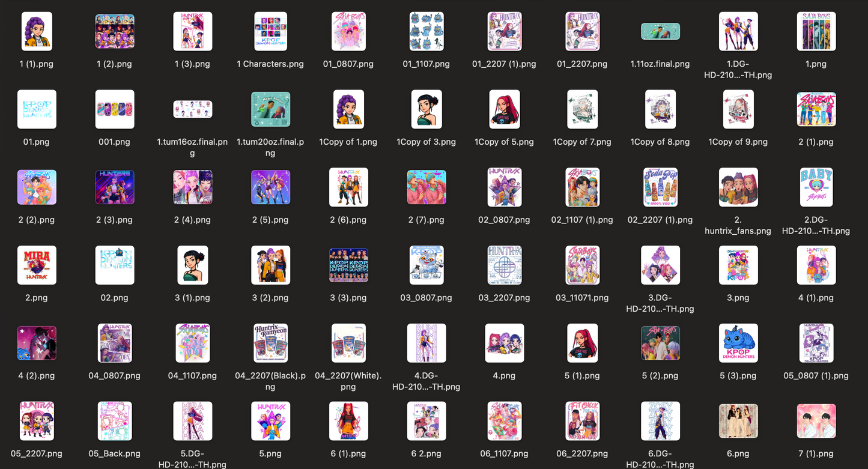Open the FIT CHECK image 06_2207.png
Screen dimensions: 868x469
coord(582,421)
